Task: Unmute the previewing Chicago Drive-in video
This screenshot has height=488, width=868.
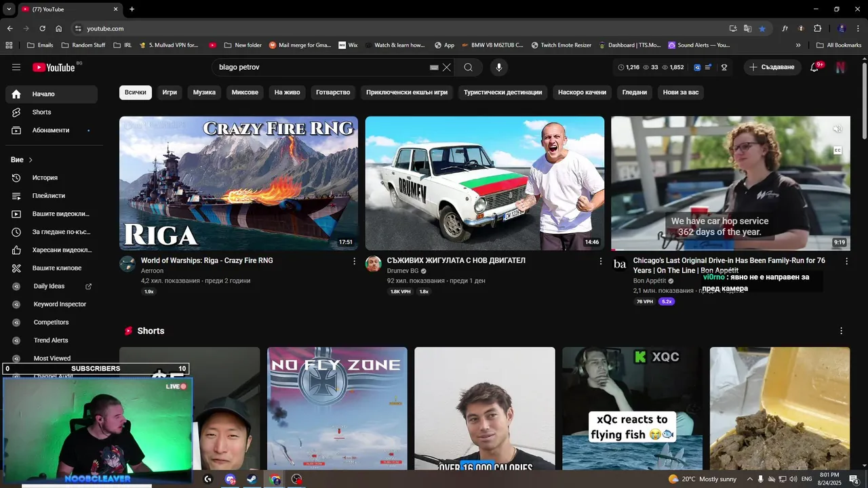Action: 837,129
